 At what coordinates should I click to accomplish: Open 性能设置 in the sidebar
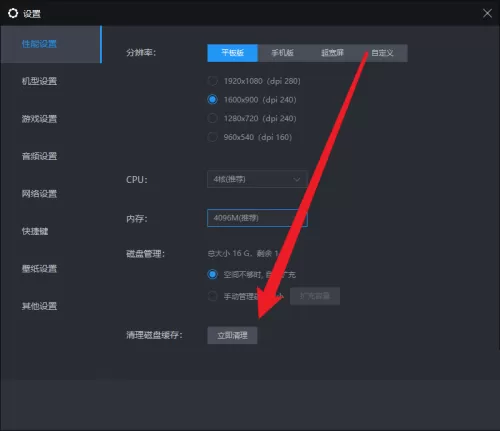coord(51,44)
